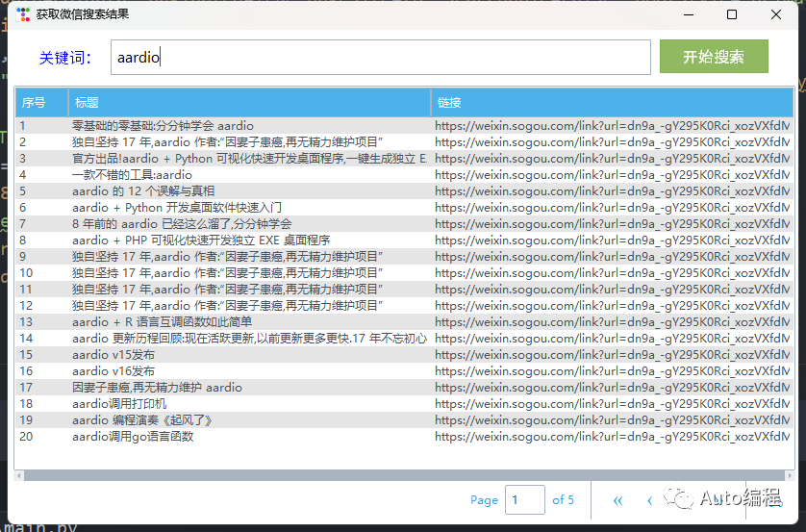Minimize the 获取微信搜索结果 window
The width and height of the screenshot is (806, 532).
pos(689,14)
